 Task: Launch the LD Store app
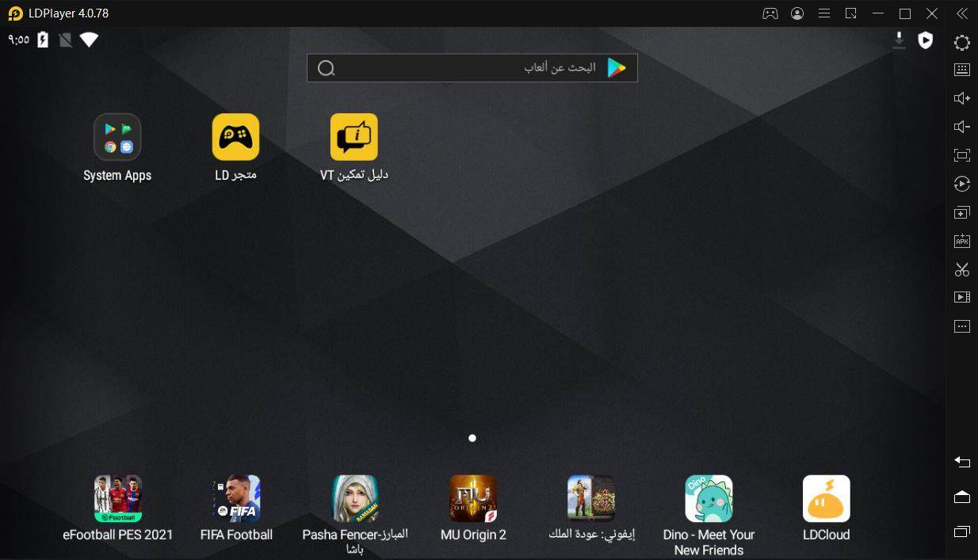point(235,137)
